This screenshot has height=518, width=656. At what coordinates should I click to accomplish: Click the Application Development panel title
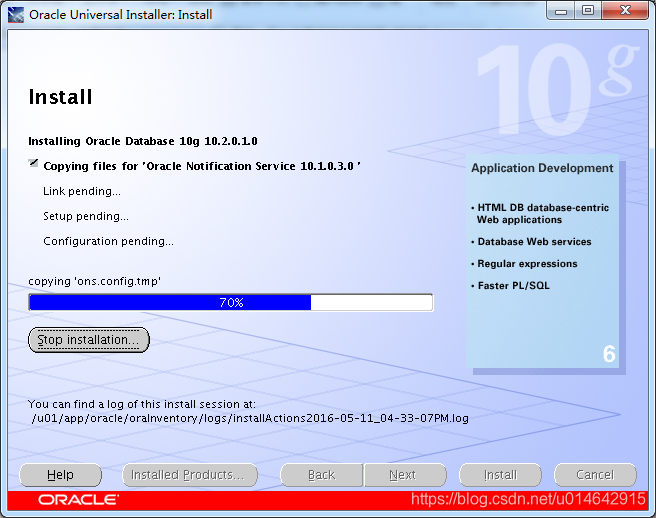pyautogui.click(x=542, y=168)
